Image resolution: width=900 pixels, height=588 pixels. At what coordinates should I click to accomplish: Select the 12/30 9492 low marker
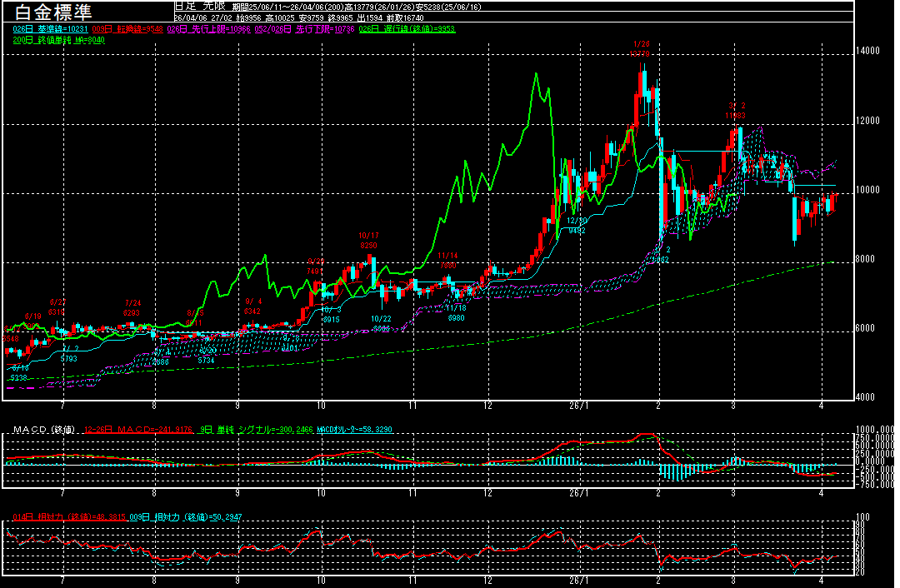tap(577, 225)
